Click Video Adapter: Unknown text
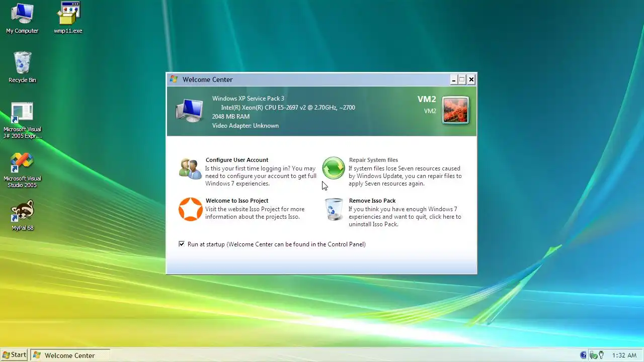The image size is (644, 362). point(246,126)
